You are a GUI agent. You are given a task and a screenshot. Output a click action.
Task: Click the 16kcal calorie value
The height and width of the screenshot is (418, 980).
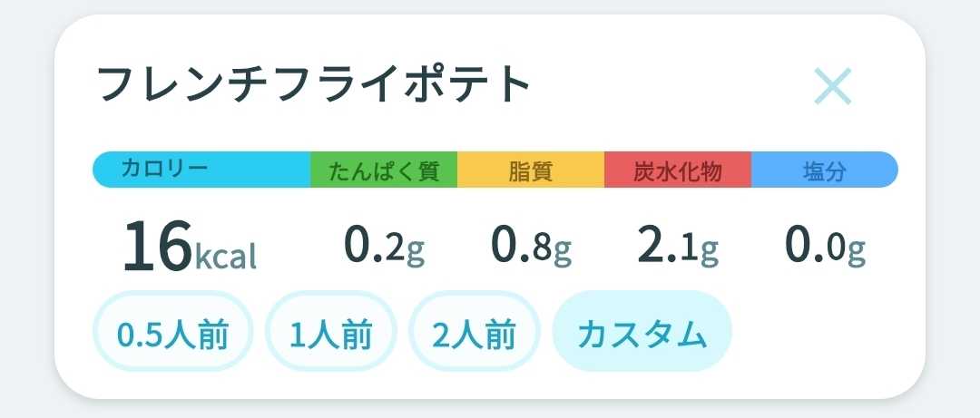pyautogui.click(x=190, y=247)
